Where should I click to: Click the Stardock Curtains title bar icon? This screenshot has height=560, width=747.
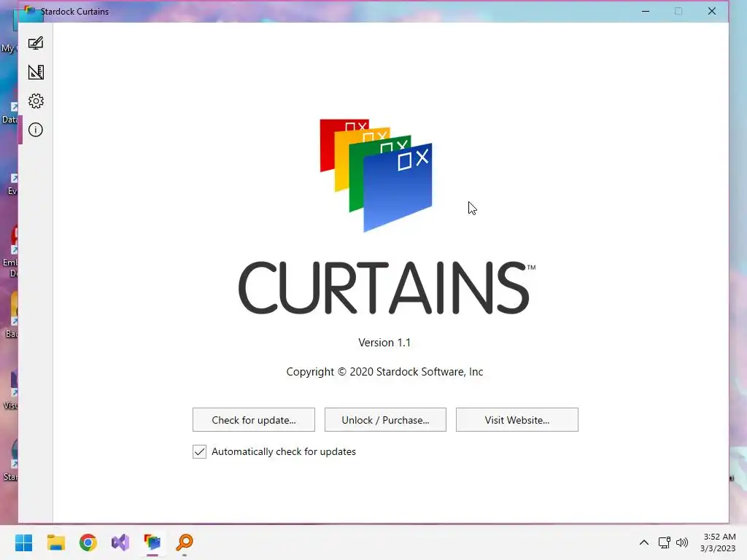click(x=30, y=11)
